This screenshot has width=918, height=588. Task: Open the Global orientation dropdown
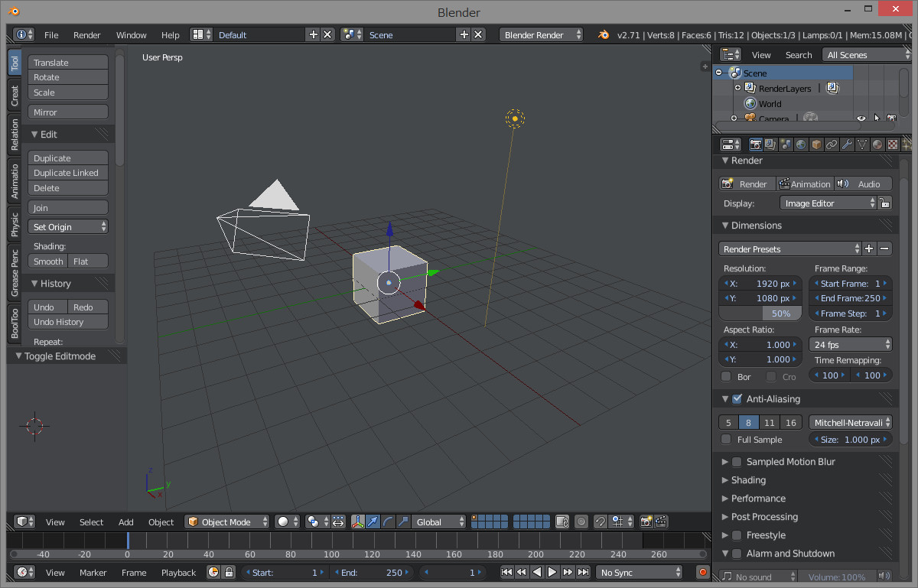coord(438,521)
